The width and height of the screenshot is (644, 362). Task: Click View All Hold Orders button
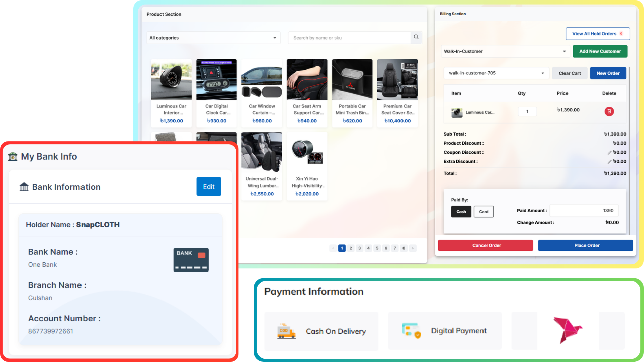598,34
